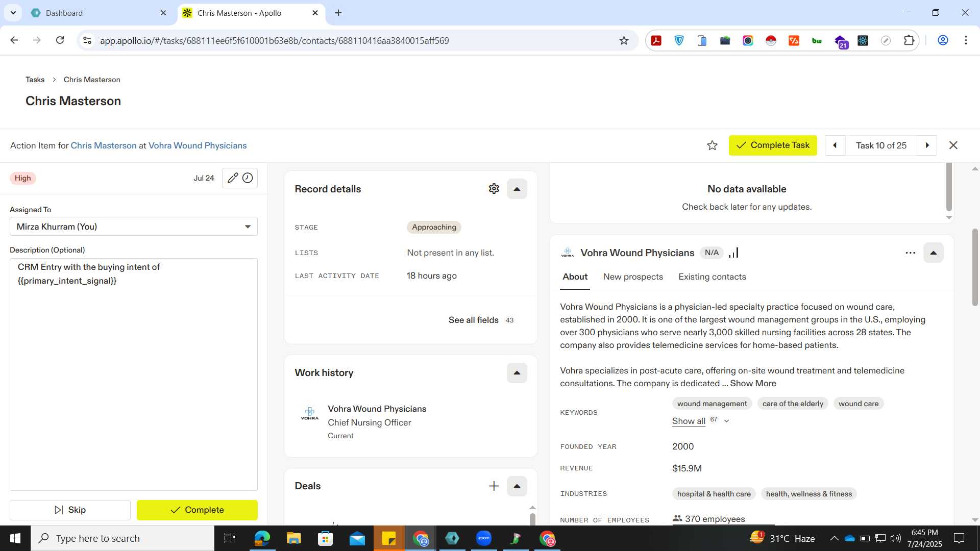Click the insights panel scrollbar thumb
This screenshot has height=551, width=980.
click(x=949, y=186)
